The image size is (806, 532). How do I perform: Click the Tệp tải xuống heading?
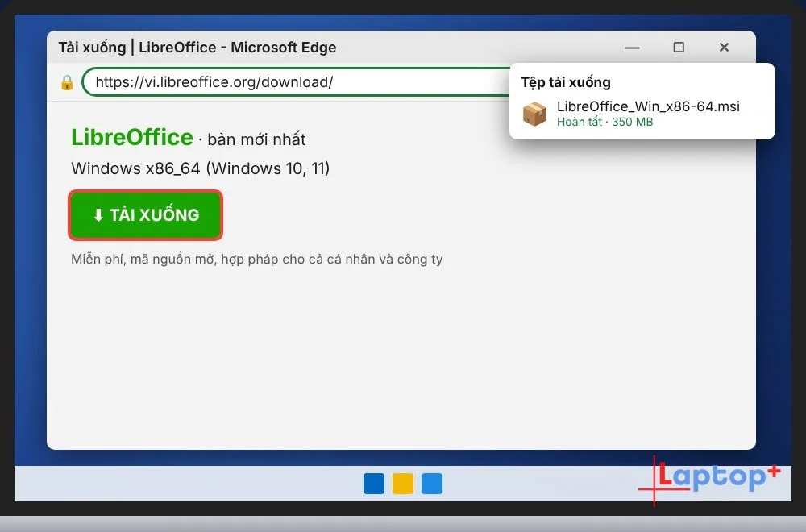(x=566, y=82)
